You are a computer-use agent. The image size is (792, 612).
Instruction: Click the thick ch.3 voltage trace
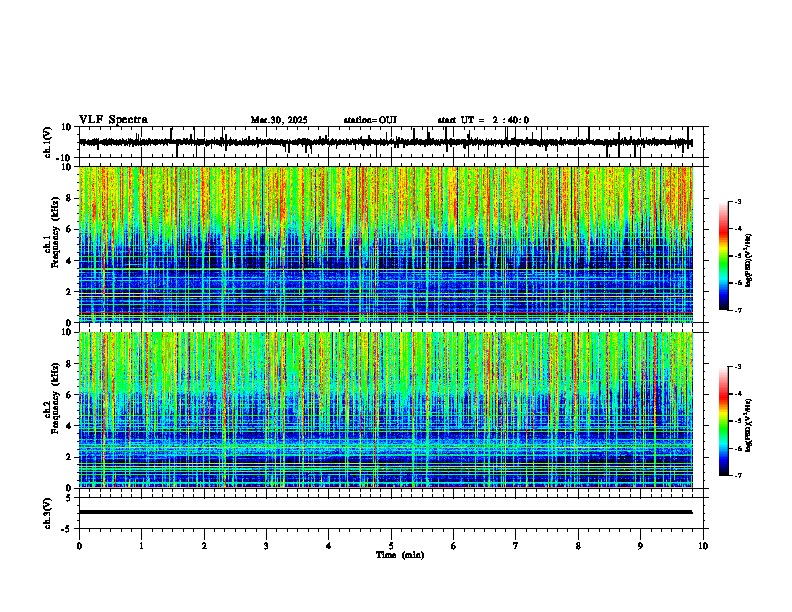tap(385, 512)
